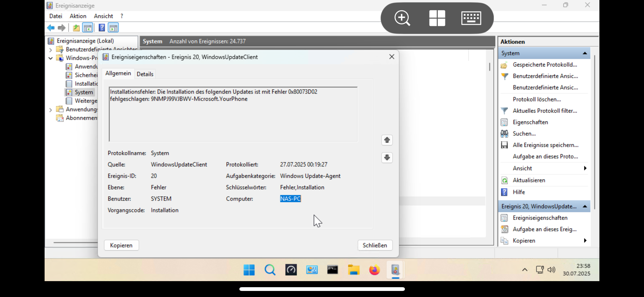Expand the Ansicht submenu arrow
The width and height of the screenshot is (644, 297).
click(x=585, y=168)
